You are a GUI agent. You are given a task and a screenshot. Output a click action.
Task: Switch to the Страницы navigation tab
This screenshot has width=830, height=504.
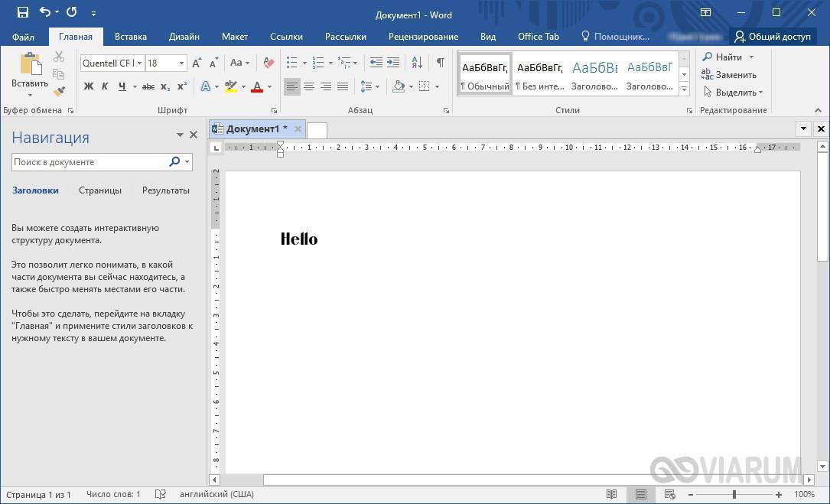click(x=100, y=190)
